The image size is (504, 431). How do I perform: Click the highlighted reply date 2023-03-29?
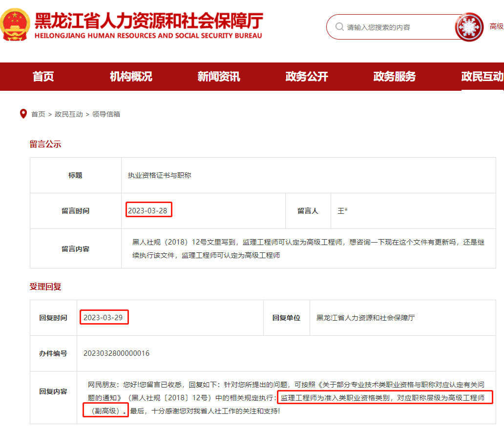pos(104,317)
